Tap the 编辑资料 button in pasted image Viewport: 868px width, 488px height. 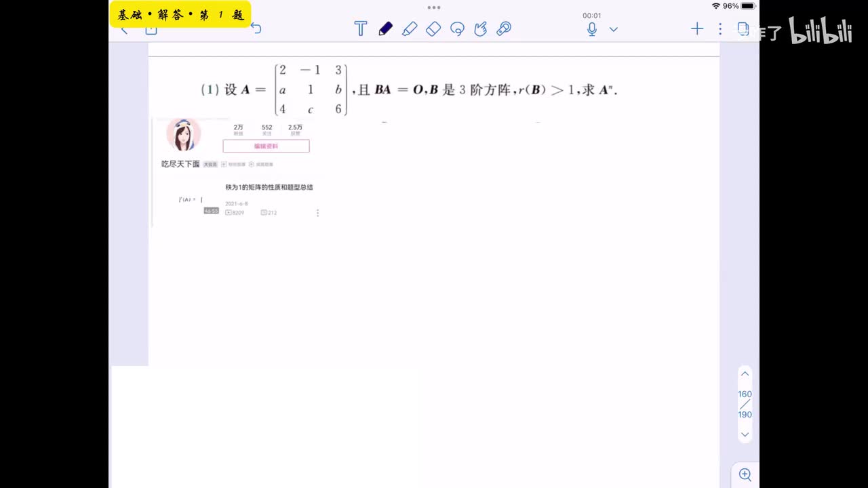[x=266, y=146]
